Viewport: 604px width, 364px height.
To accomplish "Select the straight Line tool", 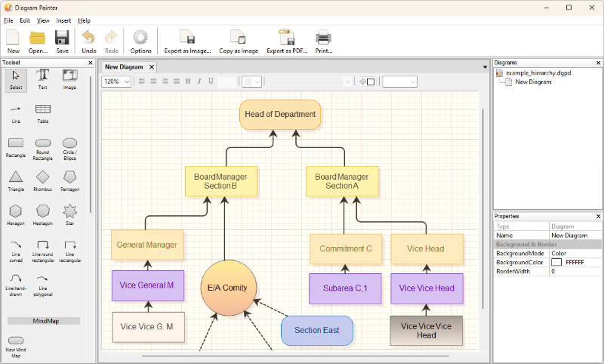I will click(x=16, y=114).
